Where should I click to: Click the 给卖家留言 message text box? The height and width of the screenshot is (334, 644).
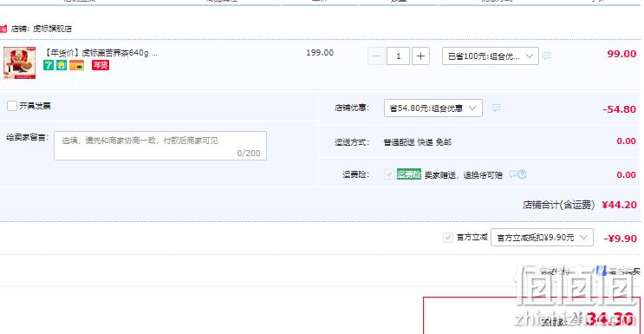point(160,146)
